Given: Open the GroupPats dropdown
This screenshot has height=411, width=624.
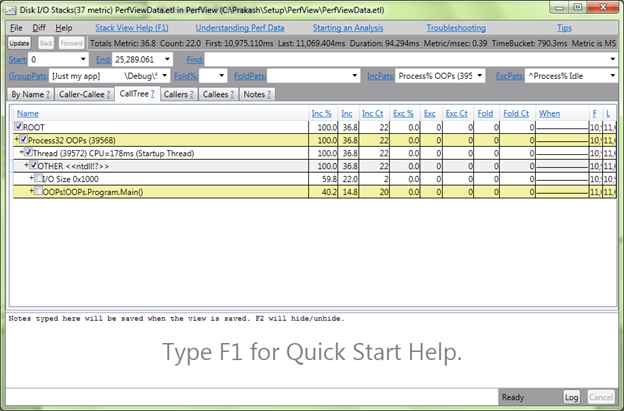Looking at the screenshot, I should [x=165, y=76].
